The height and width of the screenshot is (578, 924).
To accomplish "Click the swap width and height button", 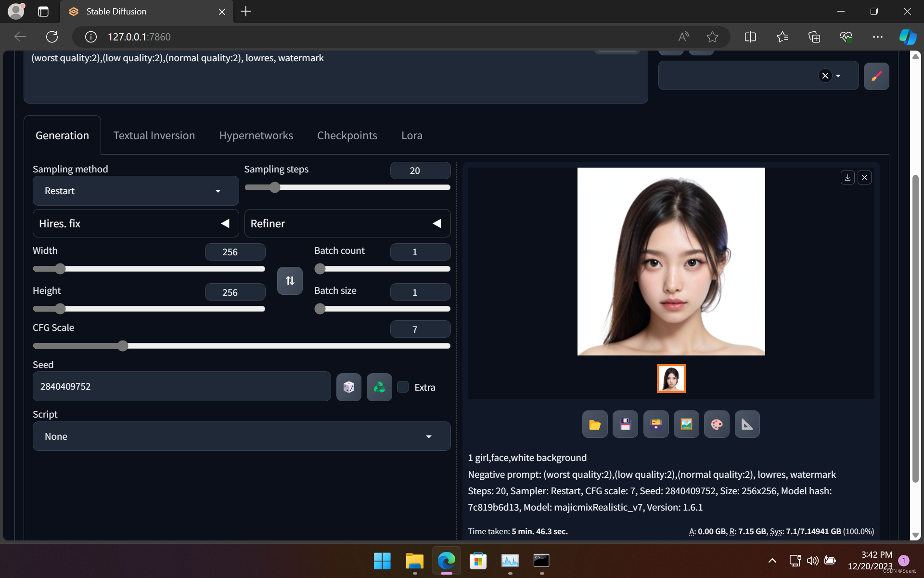I will [x=290, y=280].
